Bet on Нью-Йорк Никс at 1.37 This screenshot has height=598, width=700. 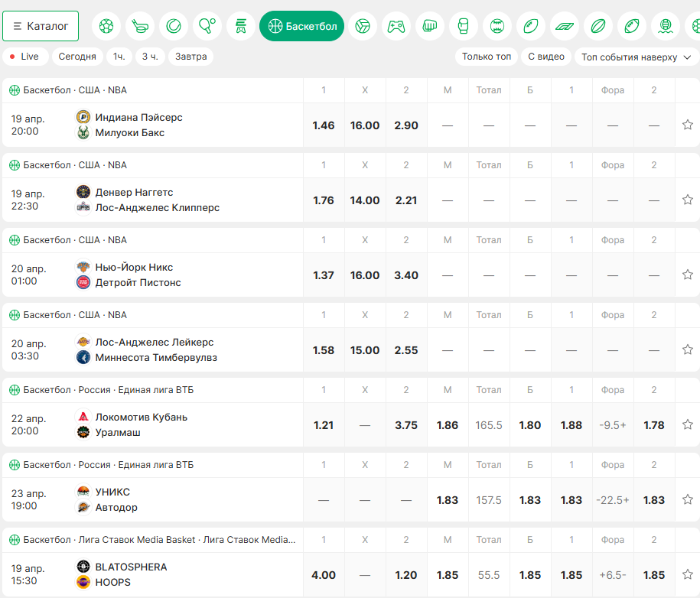pyautogui.click(x=324, y=275)
